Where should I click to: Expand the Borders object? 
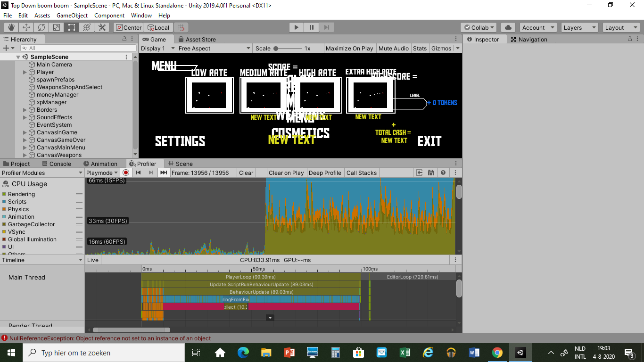[25, 110]
